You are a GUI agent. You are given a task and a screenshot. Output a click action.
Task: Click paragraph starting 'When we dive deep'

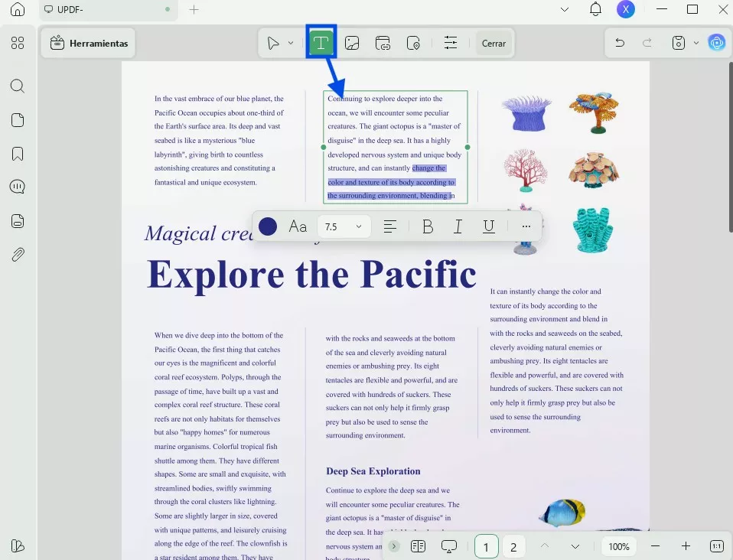220,447
